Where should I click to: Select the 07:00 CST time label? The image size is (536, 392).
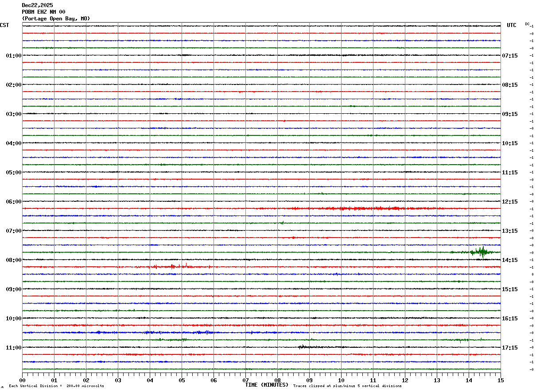[x=13, y=231]
